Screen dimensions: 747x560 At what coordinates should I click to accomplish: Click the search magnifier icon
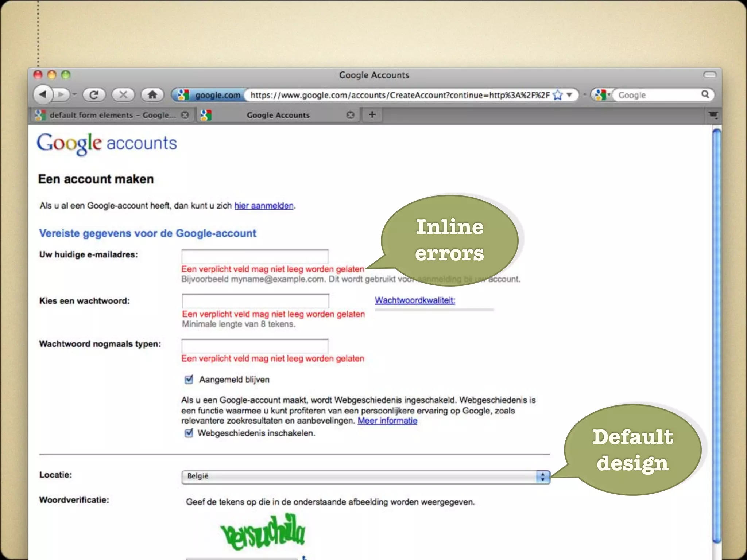click(705, 95)
